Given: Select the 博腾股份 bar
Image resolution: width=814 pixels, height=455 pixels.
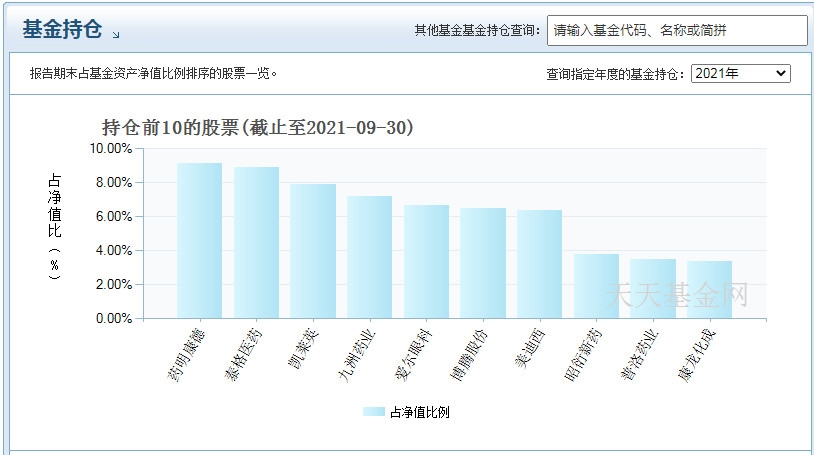Looking at the screenshot, I should pyautogui.click(x=483, y=263).
